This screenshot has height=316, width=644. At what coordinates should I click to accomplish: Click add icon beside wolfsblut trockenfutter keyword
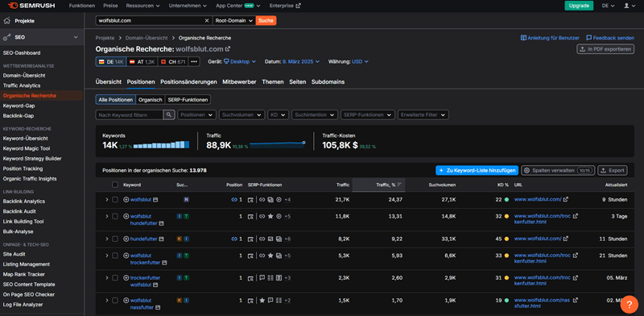point(126,256)
